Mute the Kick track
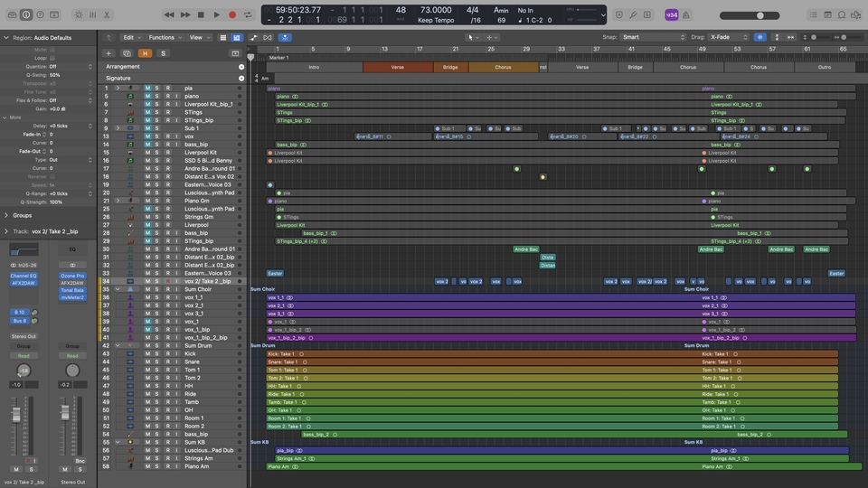Screen dimensions: 868x488 (x=147, y=353)
